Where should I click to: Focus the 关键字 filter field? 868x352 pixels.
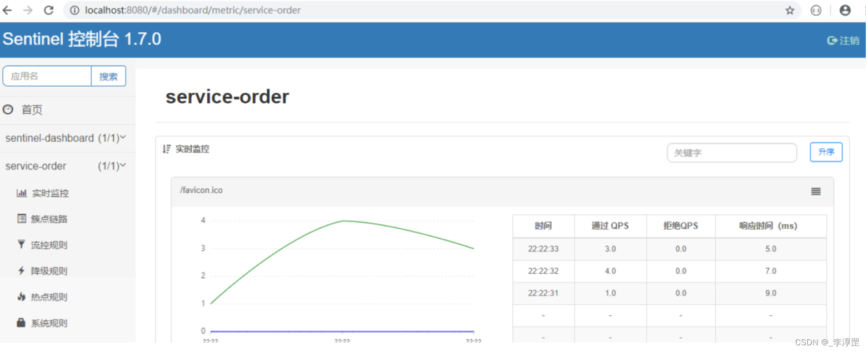[732, 153]
